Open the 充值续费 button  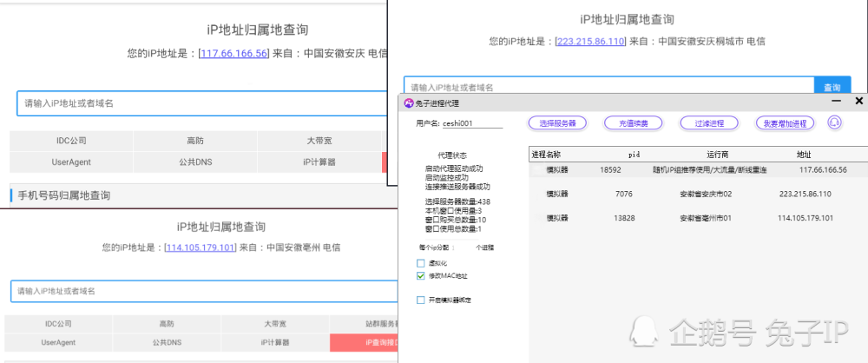pyautogui.click(x=634, y=123)
